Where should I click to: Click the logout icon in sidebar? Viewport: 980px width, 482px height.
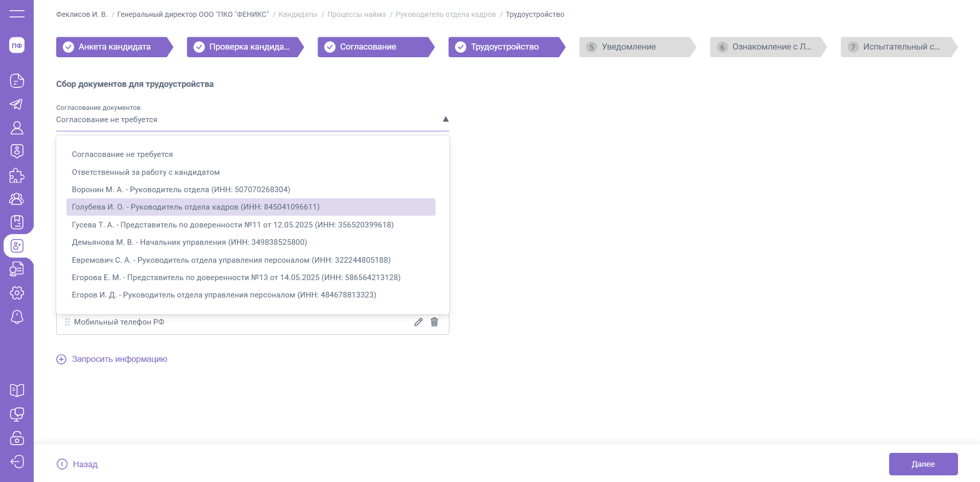point(17,462)
